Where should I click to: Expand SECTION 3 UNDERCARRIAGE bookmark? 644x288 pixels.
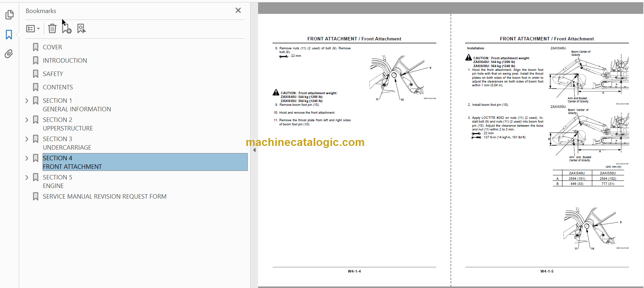[x=27, y=139]
